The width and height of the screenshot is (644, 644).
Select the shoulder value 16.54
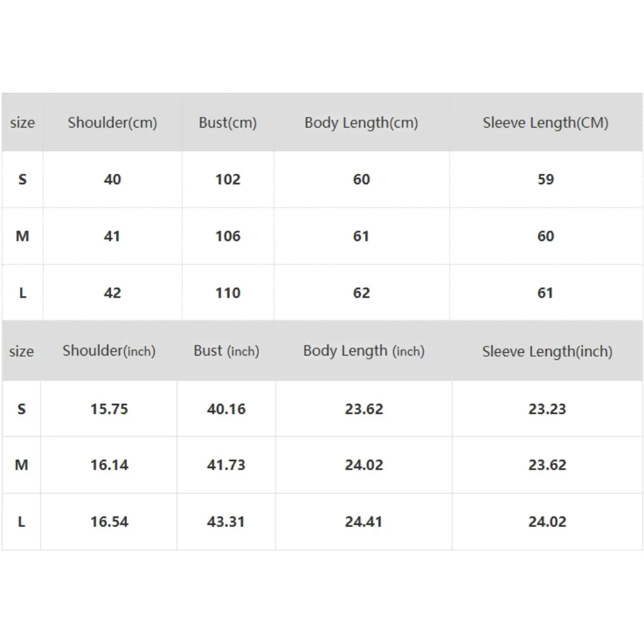click(x=109, y=522)
